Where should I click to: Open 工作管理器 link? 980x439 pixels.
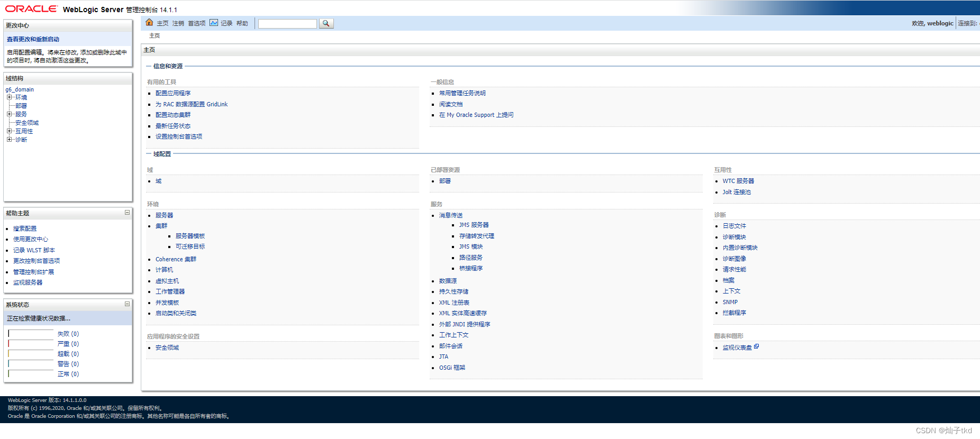click(x=170, y=291)
